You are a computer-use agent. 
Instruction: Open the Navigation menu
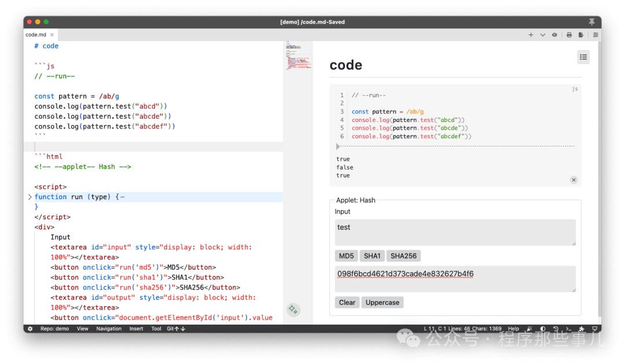109,329
